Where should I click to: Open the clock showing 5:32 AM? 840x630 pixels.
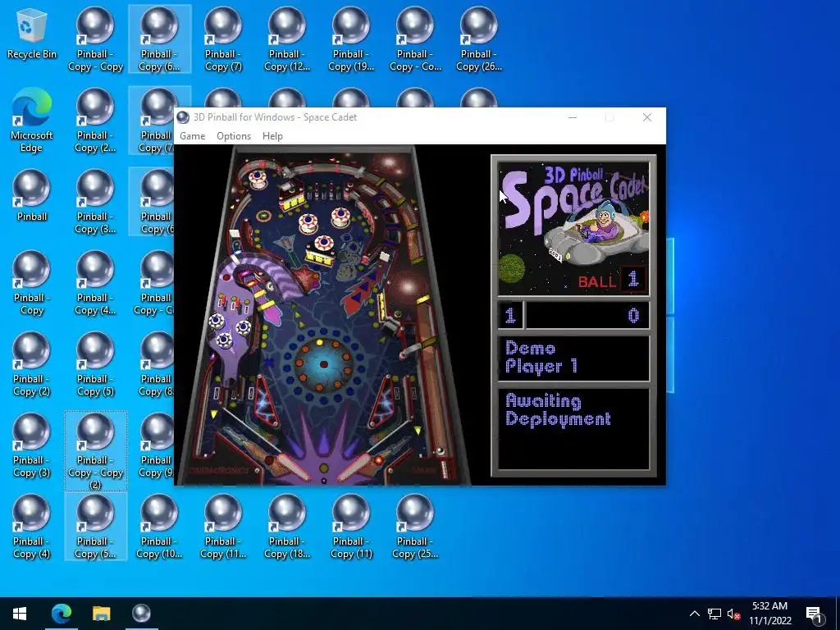[769, 614]
